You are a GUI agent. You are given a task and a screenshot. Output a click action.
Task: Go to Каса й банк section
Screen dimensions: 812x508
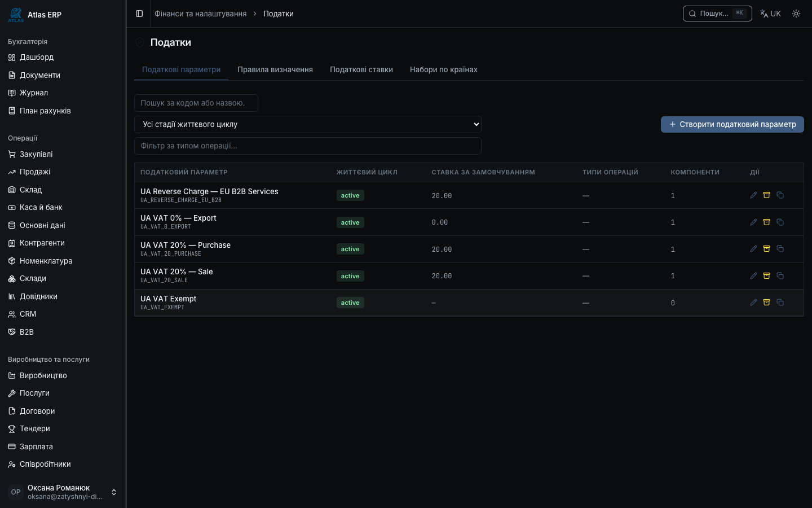[62, 207]
